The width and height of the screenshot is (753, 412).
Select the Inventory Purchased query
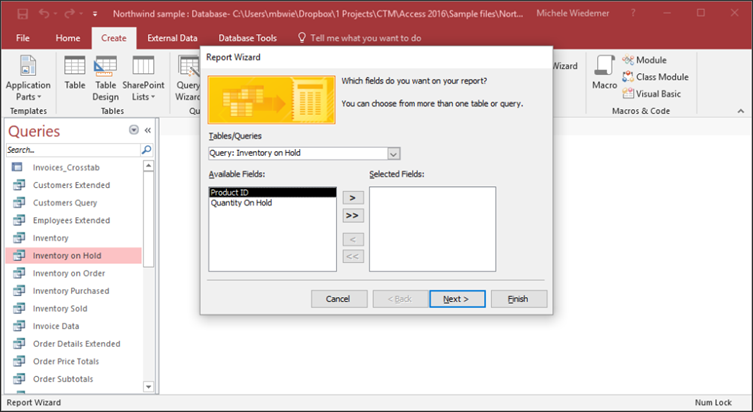74,291
